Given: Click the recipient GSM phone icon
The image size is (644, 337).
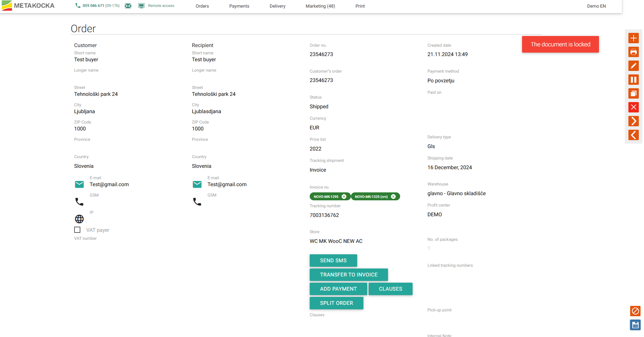Looking at the screenshot, I should click(x=197, y=202).
